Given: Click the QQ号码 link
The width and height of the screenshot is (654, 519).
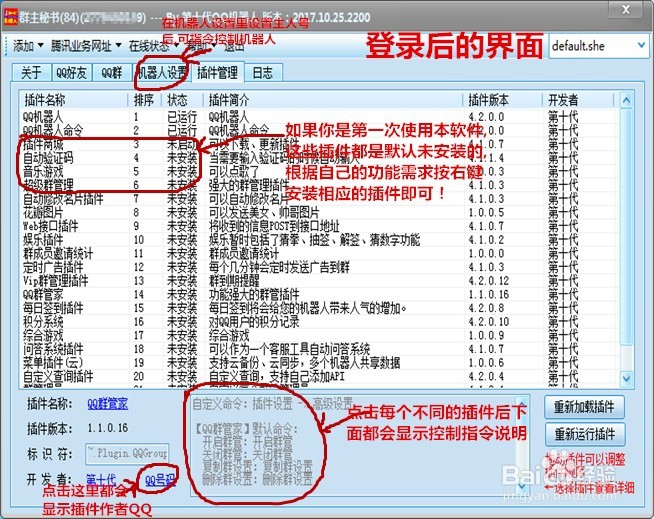Looking at the screenshot, I should [x=160, y=481].
